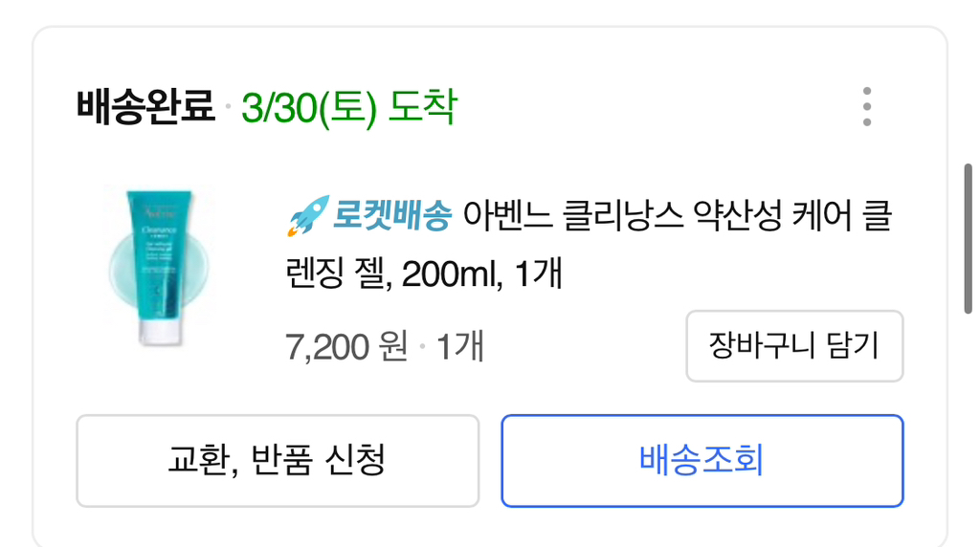Track delivery with the 배송조회 button

click(702, 460)
